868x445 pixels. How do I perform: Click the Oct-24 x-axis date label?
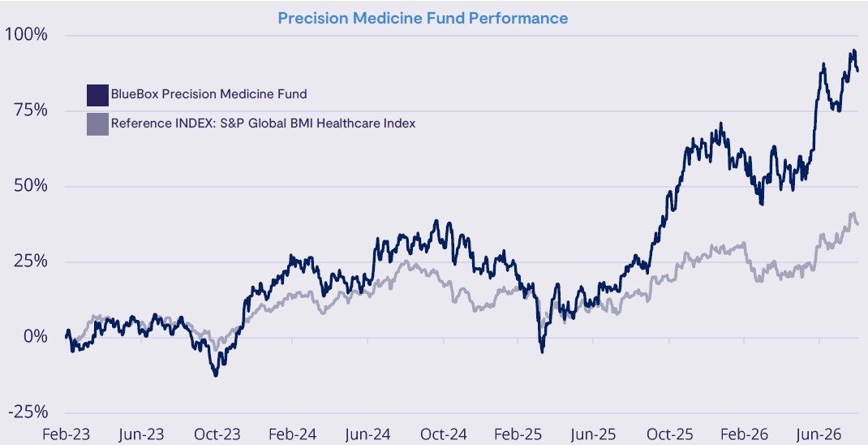click(444, 434)
